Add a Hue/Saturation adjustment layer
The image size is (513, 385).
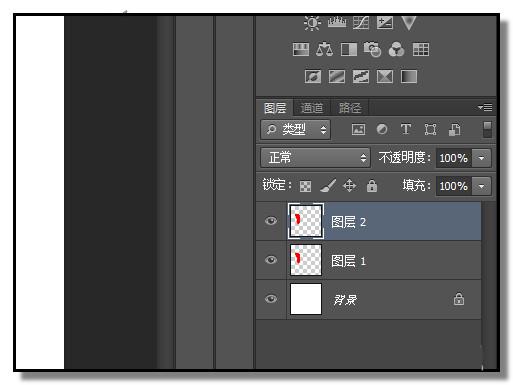tap(301, 50)
